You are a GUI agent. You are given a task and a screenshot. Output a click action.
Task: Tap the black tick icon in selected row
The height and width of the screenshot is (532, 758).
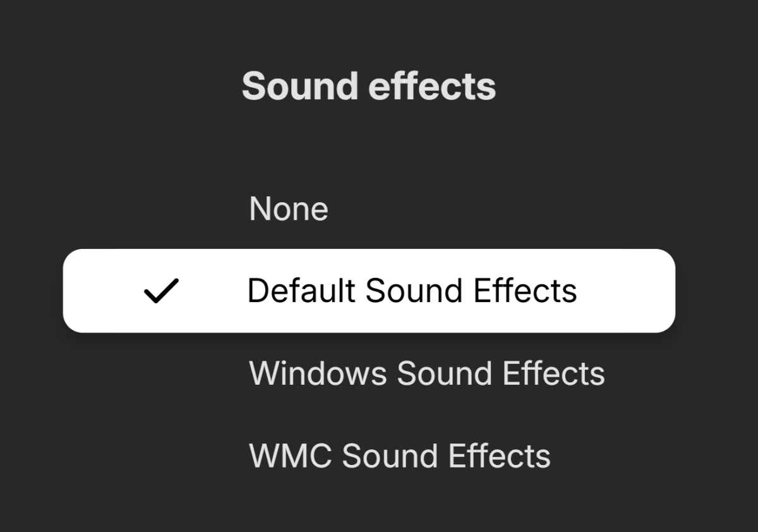(x=161, y=291)
